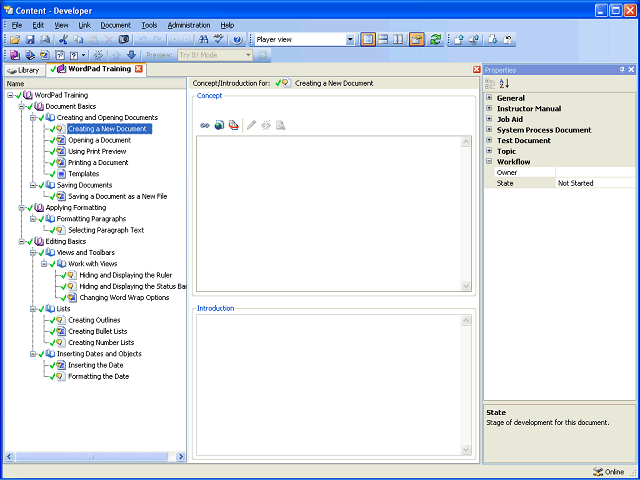Click the Link New Topic icon
This screenshot has width=640, height=480.
(45, 55)
